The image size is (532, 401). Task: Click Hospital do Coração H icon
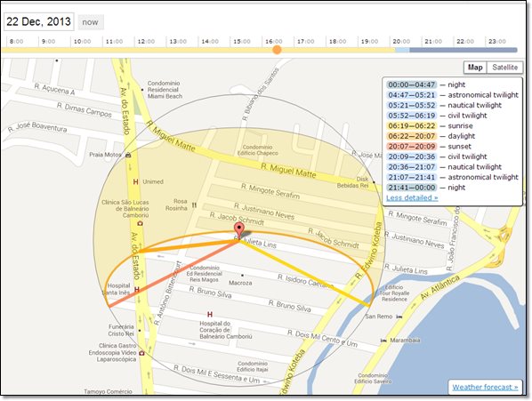[x=210, y=315]
